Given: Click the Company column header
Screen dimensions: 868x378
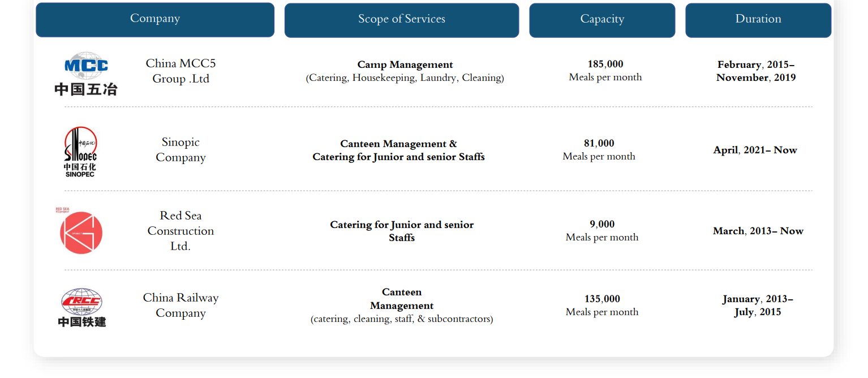Looking at the screenshot, I should point(155,20).
